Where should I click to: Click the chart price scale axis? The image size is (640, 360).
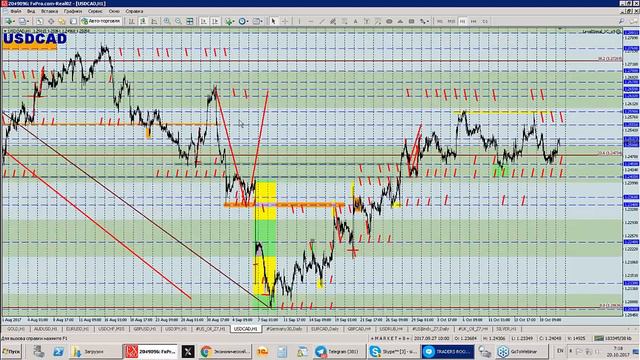point(631,173)
